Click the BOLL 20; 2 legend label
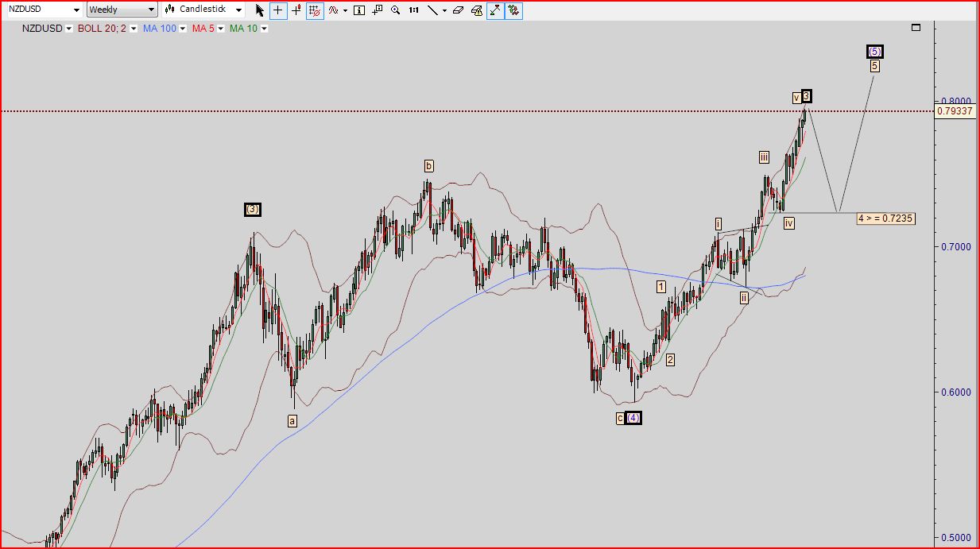The width and height of the screenshot is (980, 549). click(x=102, y=29)
